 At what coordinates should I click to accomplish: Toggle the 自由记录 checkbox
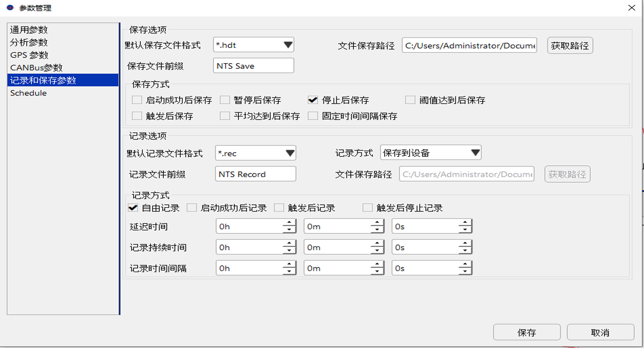point(133,208)
